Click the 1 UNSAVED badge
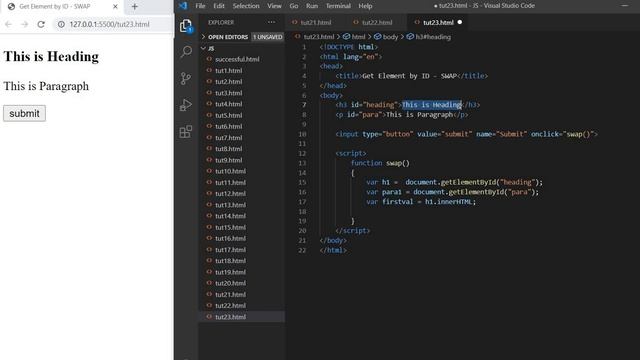The height and width of the screenshot is (360, 640). pyautogui.click(x=267, y=37)
